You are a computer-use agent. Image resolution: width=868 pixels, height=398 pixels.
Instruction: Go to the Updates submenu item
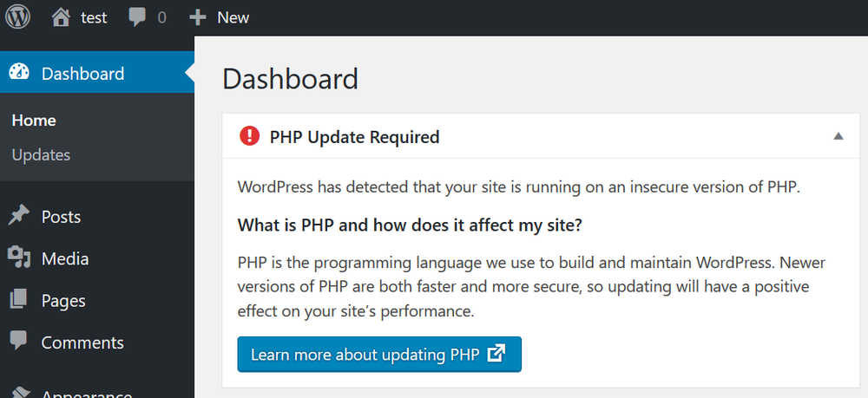[41, 154]
